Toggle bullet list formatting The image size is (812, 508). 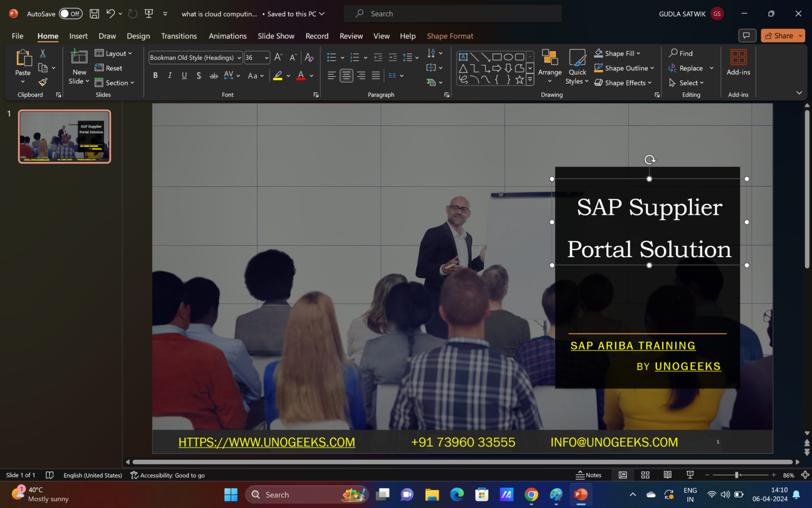[x=331, y=57]
